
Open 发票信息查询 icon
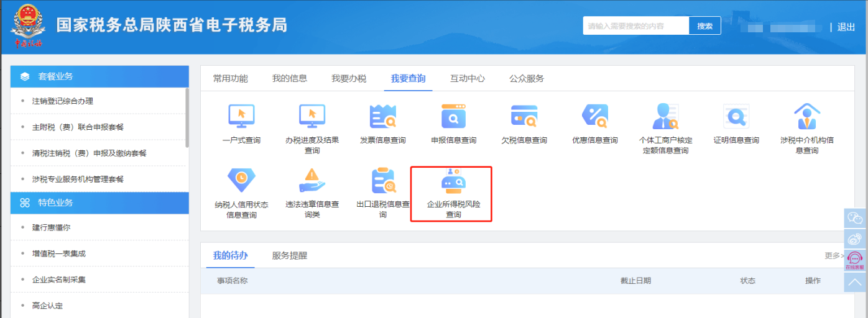[x=383, y=116]
